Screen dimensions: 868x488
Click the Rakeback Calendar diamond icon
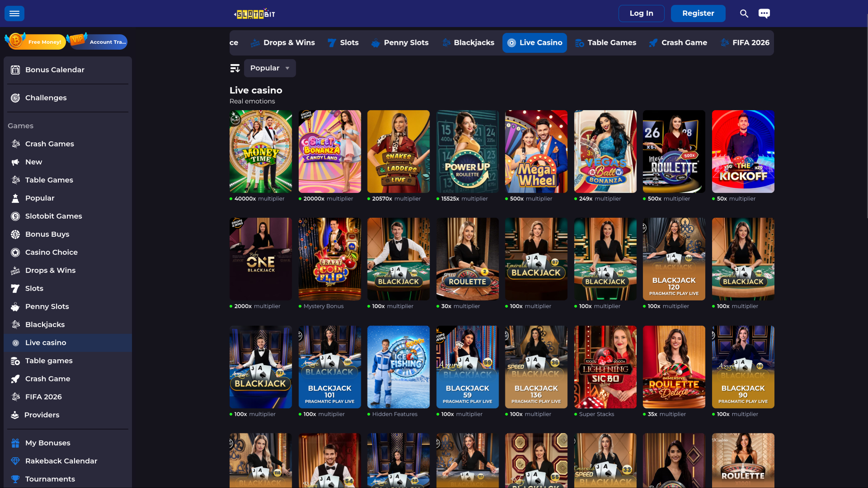click(x=15, y=461)
